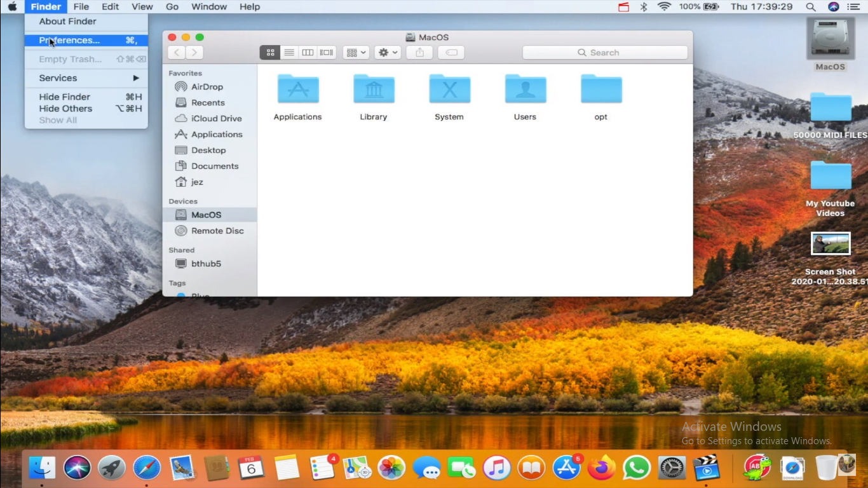868x488 pixels.
Task: Click the battery status indicator
Action: coord(699,6)
